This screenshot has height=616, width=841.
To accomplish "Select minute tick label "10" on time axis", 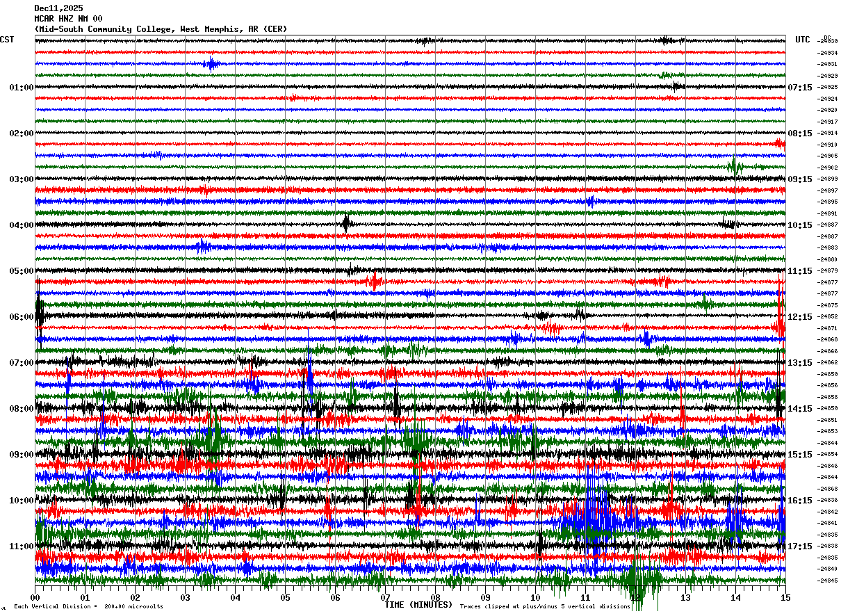I will pos(535,597).
